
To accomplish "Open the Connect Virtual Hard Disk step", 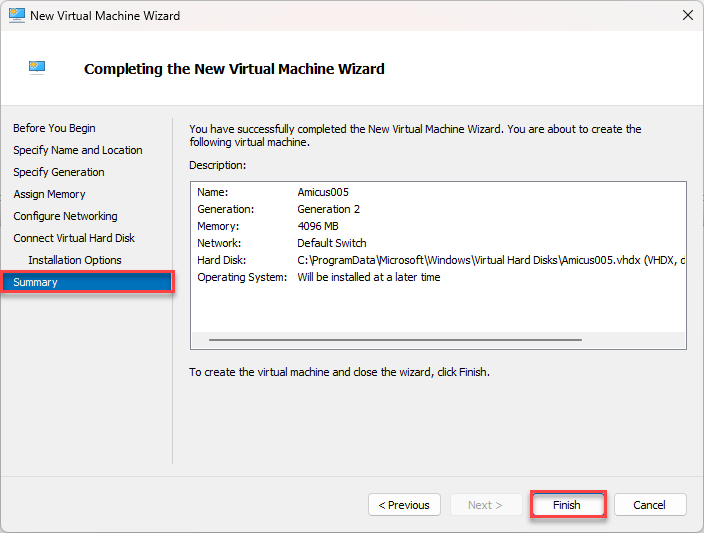I will [x=74, y=238].
